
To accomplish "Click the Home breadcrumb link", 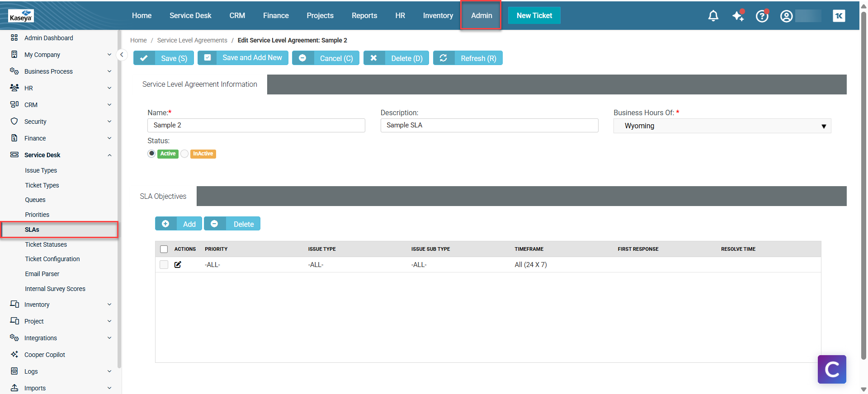I will 138,40.
